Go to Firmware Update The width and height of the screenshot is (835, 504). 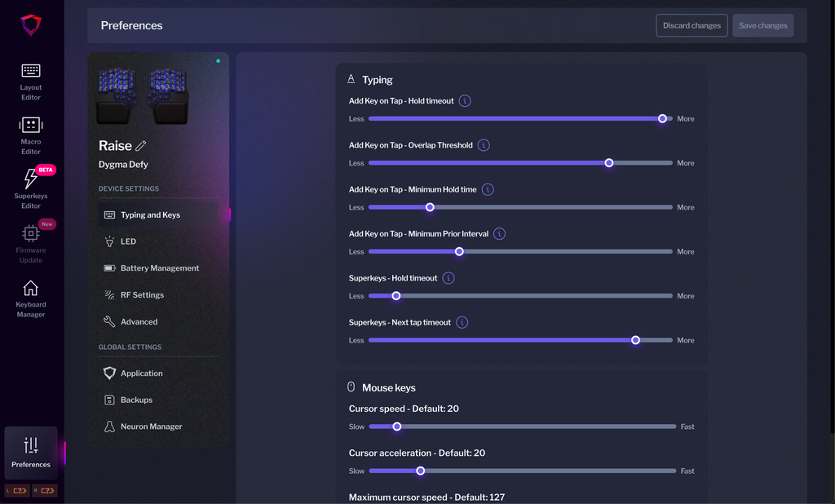31,243
